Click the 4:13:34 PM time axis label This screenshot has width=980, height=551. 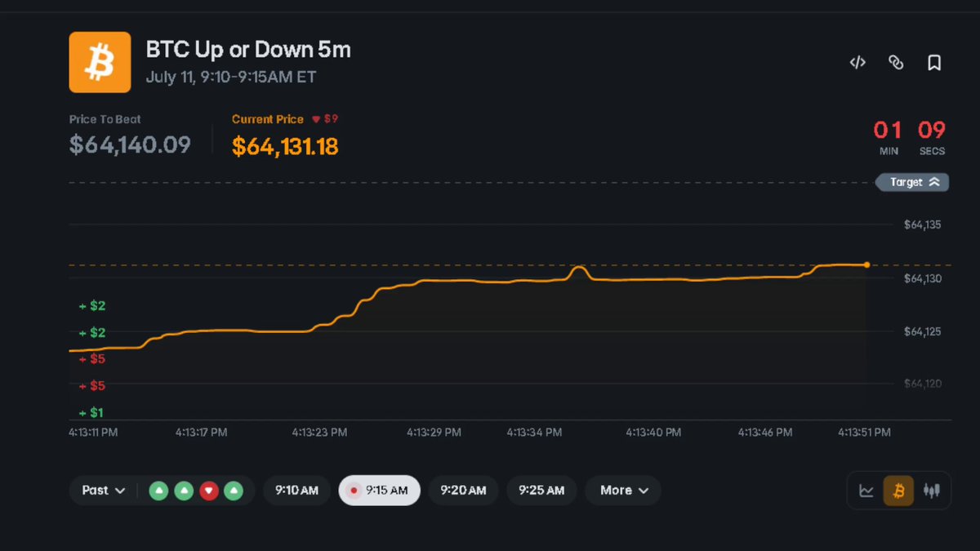[534, 432]
